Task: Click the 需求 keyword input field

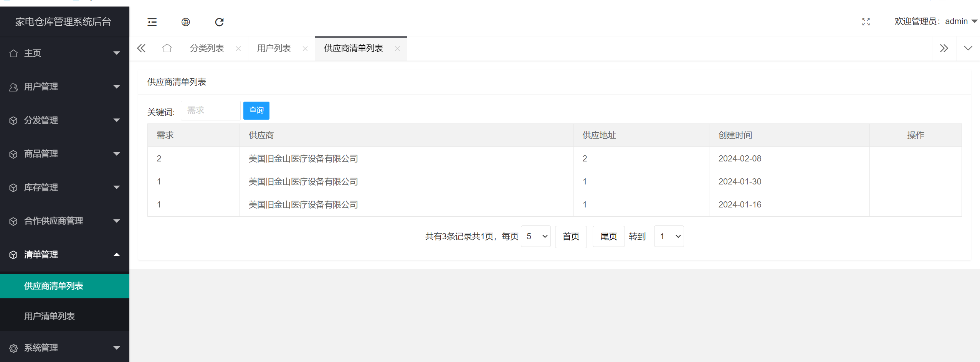Action: pyautogui.click(x=210, y=110)
